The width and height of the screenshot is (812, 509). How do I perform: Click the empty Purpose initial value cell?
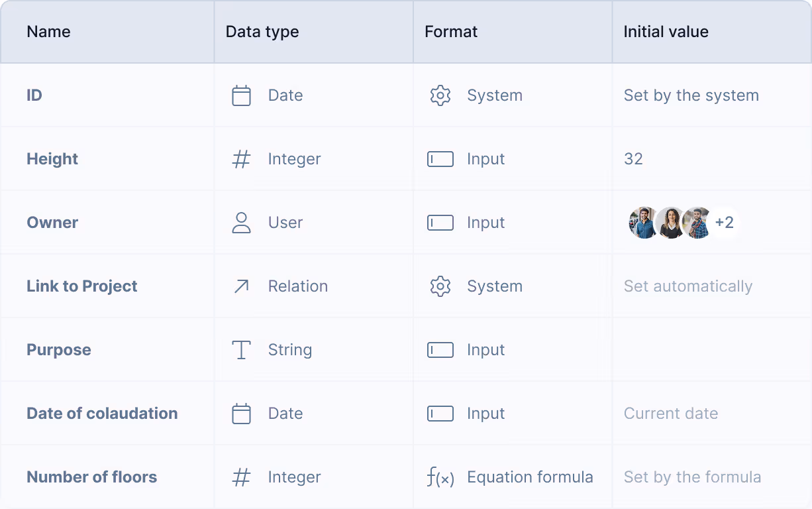tap(711, 350)
